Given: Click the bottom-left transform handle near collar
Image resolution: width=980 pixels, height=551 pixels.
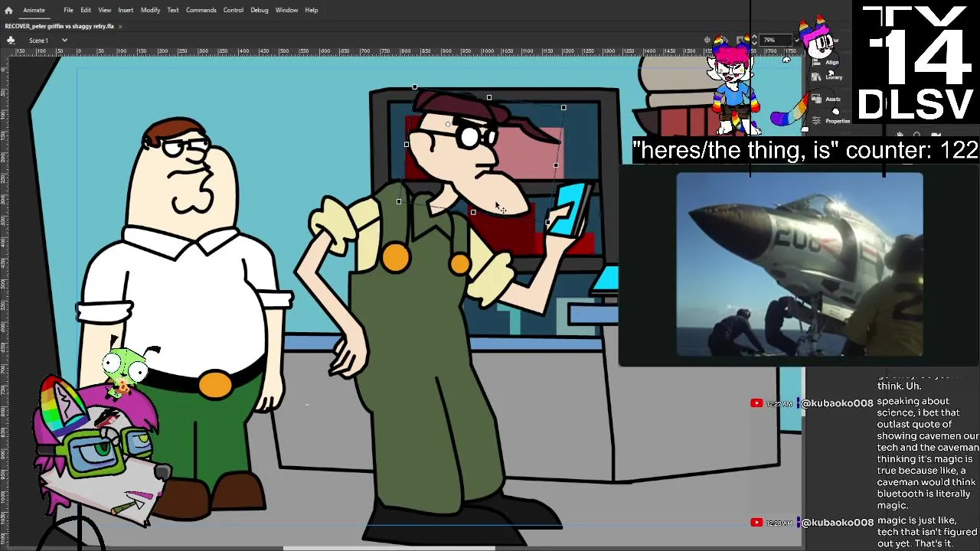Looking at the screenshot, I should pyautogui.click(x=399, y=201).
